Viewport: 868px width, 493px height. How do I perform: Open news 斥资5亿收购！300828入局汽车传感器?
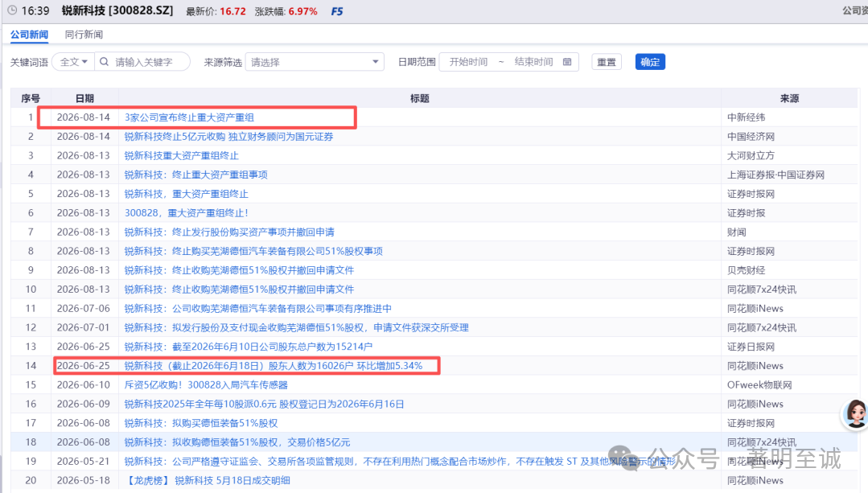(x=206, y=384)
